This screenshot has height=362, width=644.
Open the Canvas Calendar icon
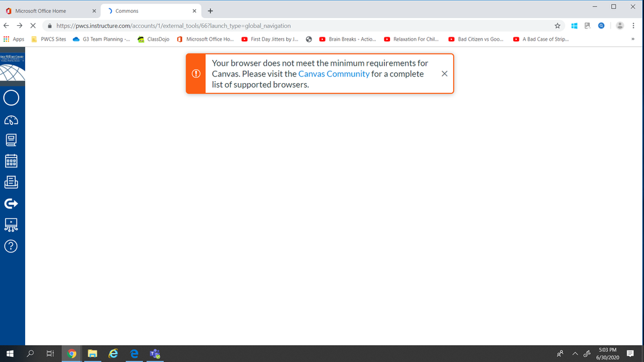point(11,161)
